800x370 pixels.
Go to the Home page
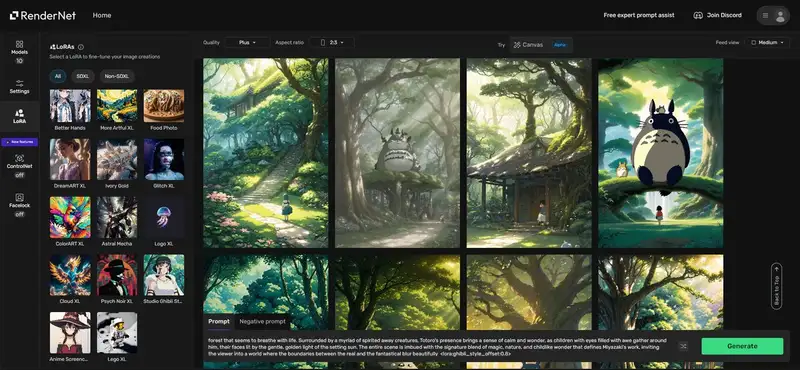pyautogui.click(x=102, y=15)
